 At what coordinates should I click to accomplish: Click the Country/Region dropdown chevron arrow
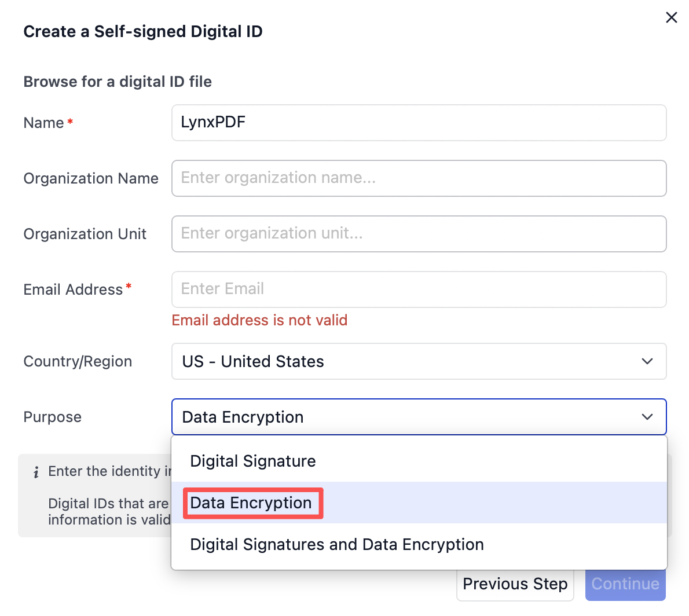click(647, 361)
